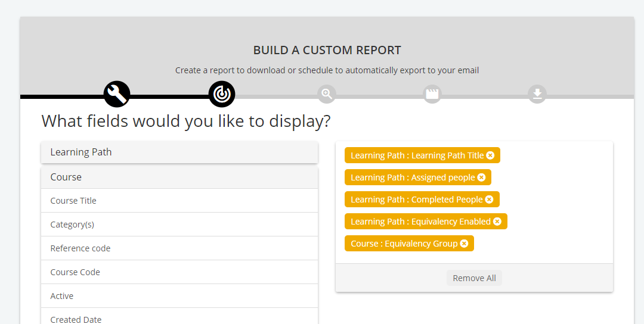The width and height of the screenshot is (644, 324).
Task: Add the Course Title field
Action: coord(179,201)
